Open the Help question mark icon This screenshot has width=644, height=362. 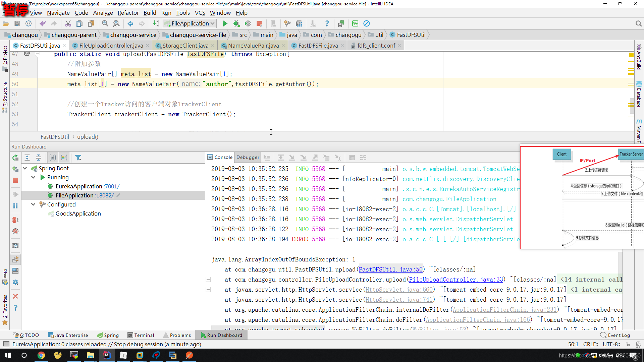327,23
